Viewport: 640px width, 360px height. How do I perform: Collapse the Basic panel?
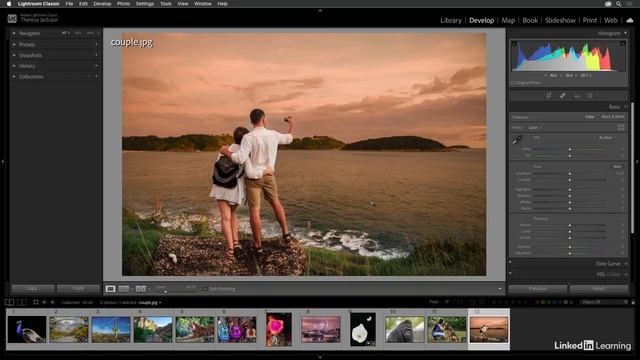[626, 107]
